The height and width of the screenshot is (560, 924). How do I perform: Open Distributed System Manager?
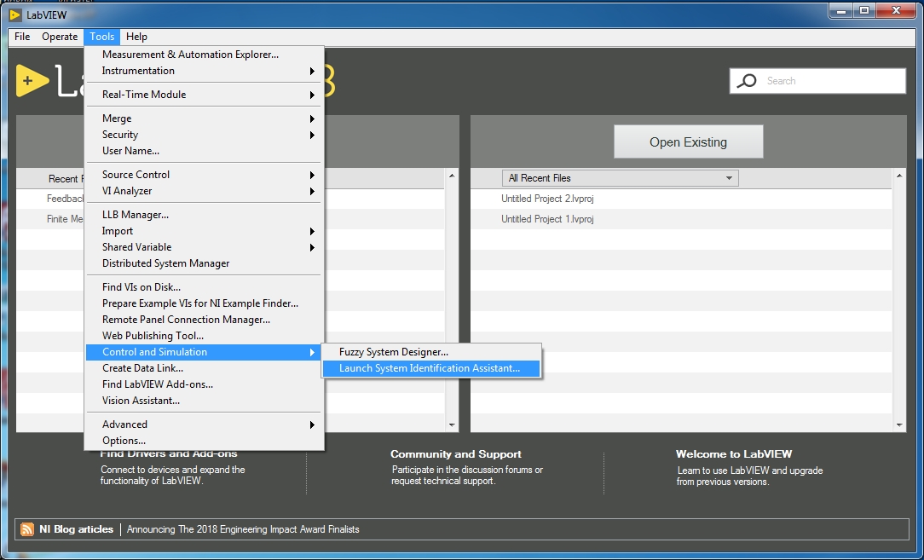click(204, 263)
